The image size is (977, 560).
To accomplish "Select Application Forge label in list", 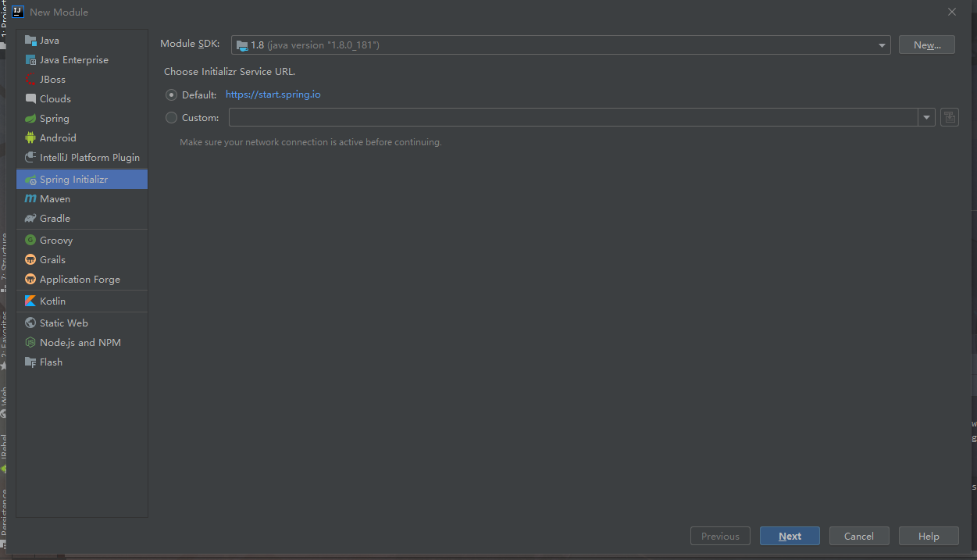I will pyautogui.click(x=80, y=279).
